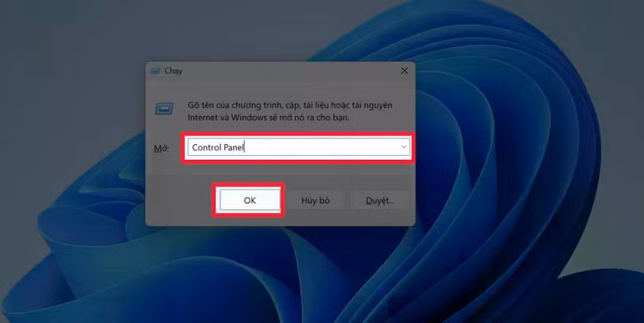
Task: Open file browser with Duyệt... button
Action: pos(380,200)
